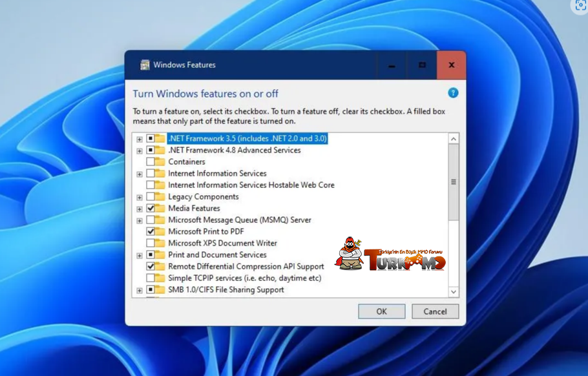Select Internet Information Services Hostable Web Core label
Viewport: 588px width, 376px height.
(x=251, y=185)
